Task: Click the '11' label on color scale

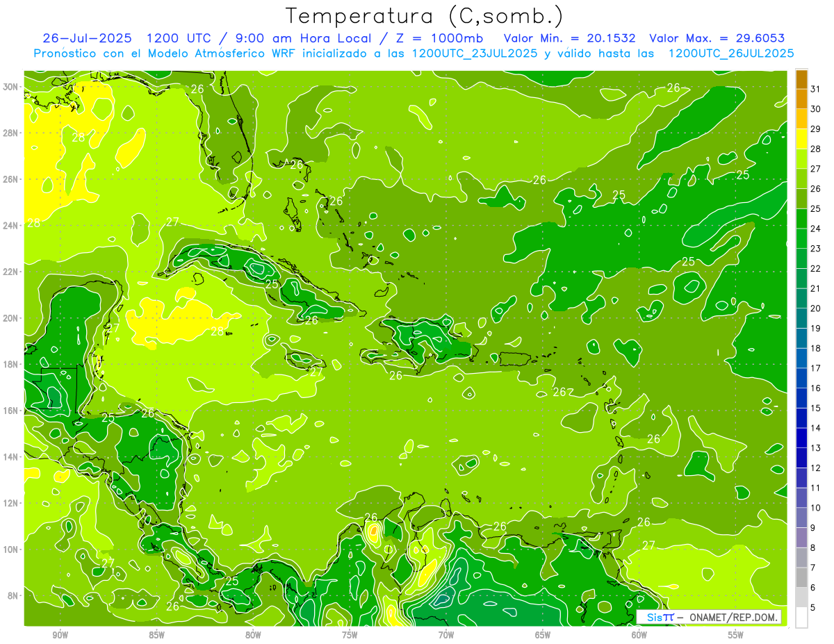Action: pyautogui.click(x=816, y=488)
